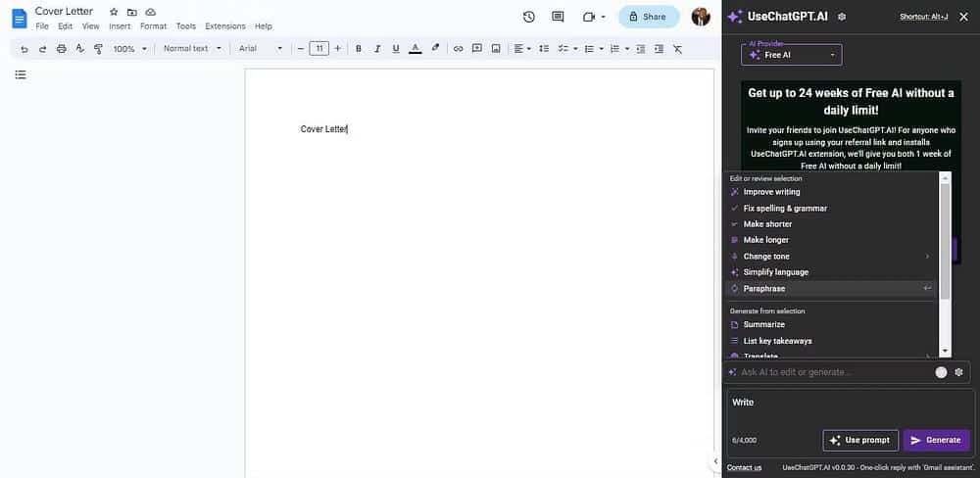Expand the Change tone submenu
This screenshot has height=478, width=980.
pyautogui.click(x=831, y=257)
